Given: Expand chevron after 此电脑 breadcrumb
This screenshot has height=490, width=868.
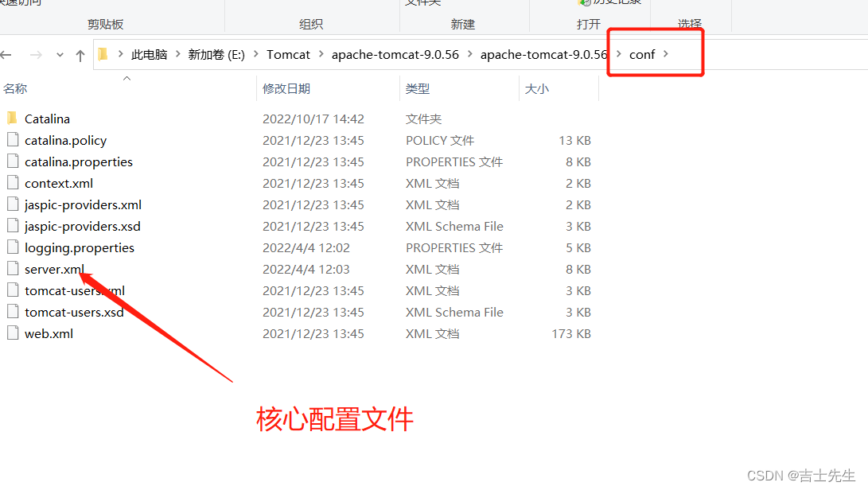Looking at the screenshot, I should 177,54.
